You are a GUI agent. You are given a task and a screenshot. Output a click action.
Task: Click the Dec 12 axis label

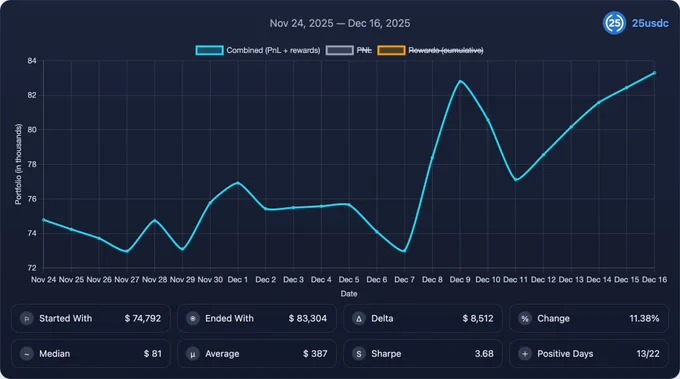[543, 280]
